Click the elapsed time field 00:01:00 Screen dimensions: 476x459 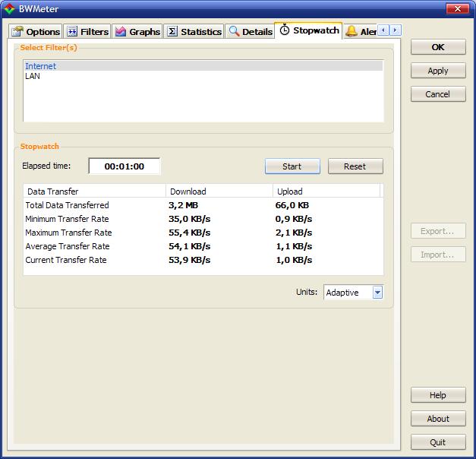pyautogui.click(x=125, y=166)
